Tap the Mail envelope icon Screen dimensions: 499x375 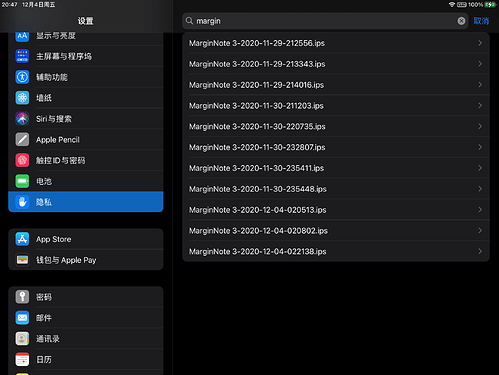coord(22,318)
